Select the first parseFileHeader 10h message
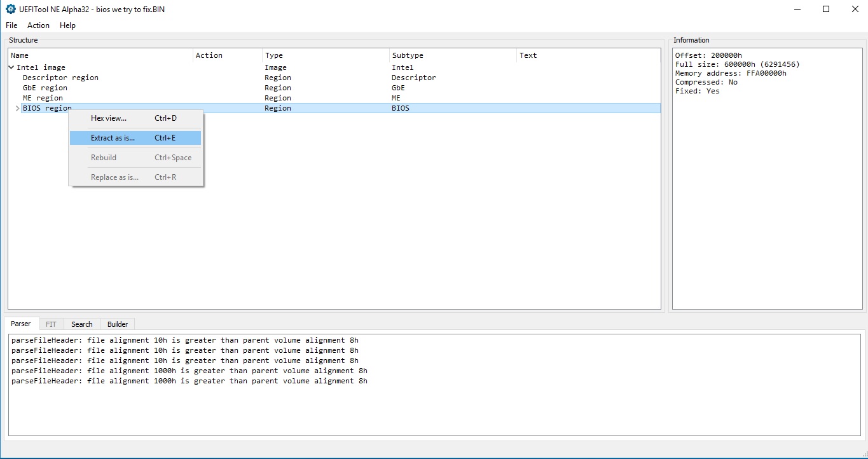This screenshot has height=459, width=868. pos(185,340)
